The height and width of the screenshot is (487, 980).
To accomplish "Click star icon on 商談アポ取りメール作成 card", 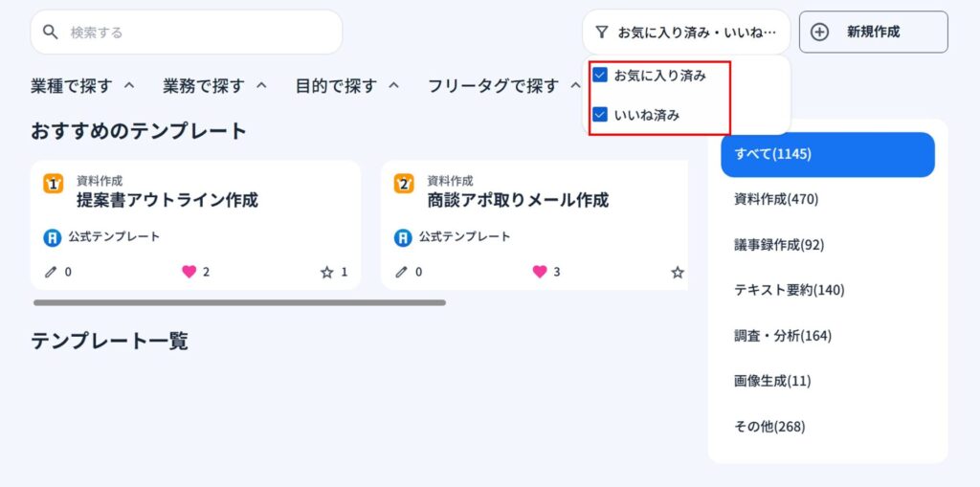I will (x=678, y=272).
